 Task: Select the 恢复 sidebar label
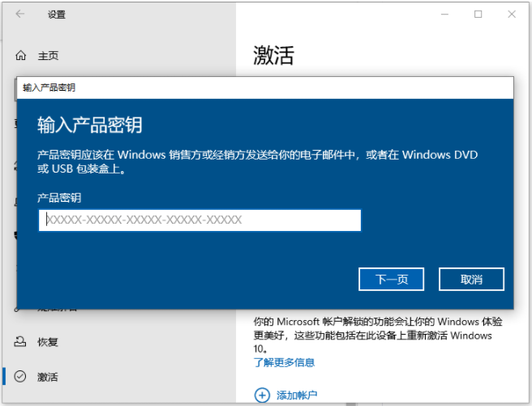pyautogui.click(x=48, y=342)
